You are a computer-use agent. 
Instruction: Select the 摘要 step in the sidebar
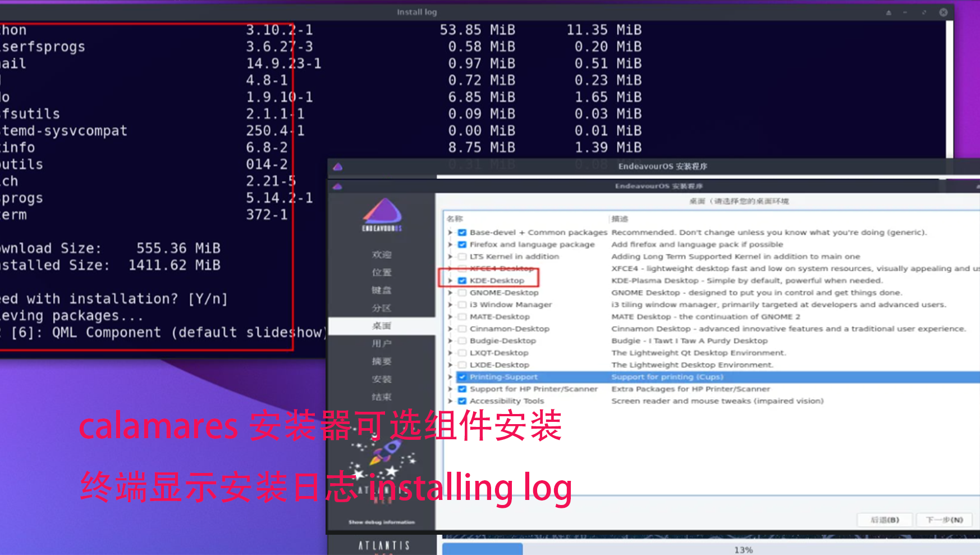click(382, 361)
